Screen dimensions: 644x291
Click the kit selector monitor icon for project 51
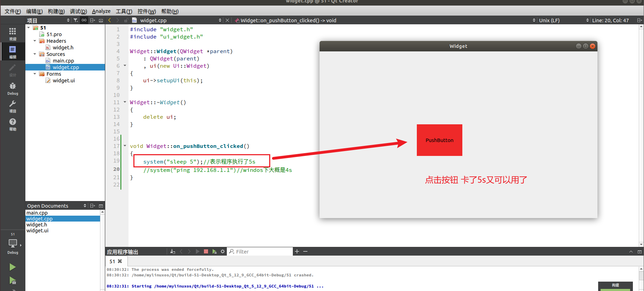(13, 243)
